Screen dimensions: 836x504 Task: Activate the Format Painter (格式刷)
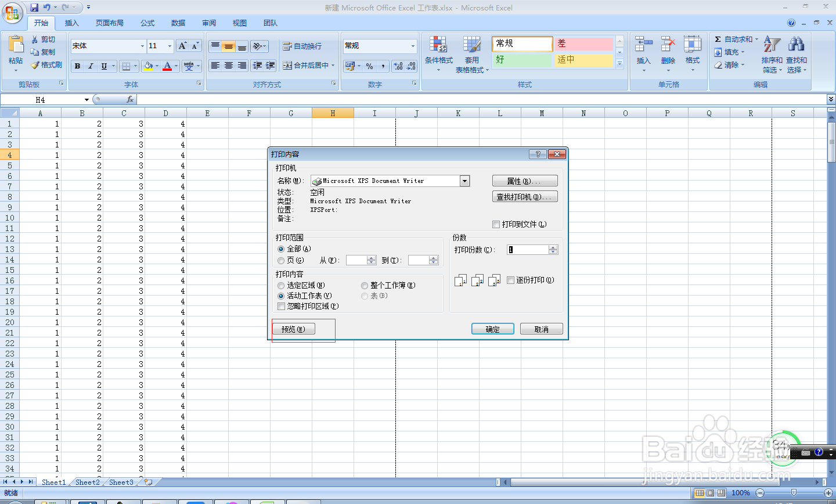tap(35, 65)
